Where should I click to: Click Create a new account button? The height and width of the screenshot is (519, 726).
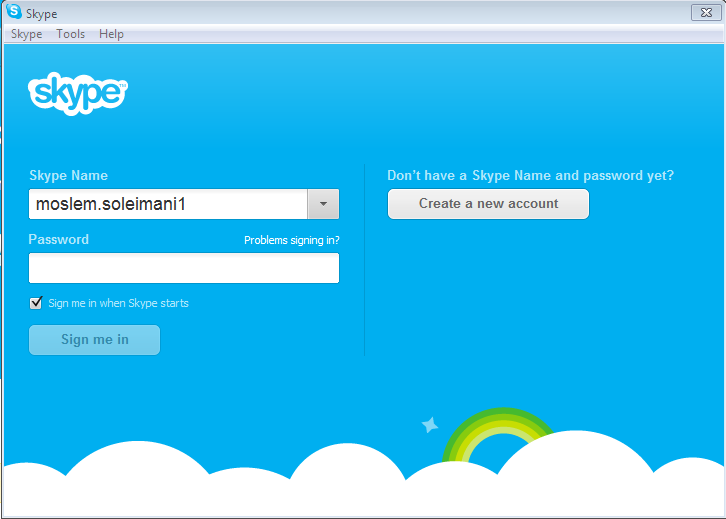tap(488, 204)
